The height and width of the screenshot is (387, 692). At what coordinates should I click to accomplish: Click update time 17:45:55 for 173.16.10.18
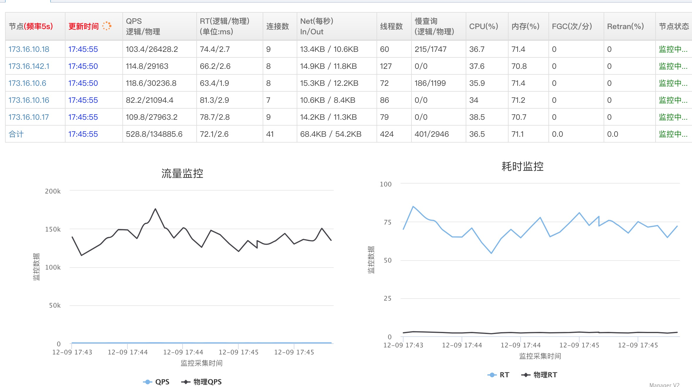[83, 49]
